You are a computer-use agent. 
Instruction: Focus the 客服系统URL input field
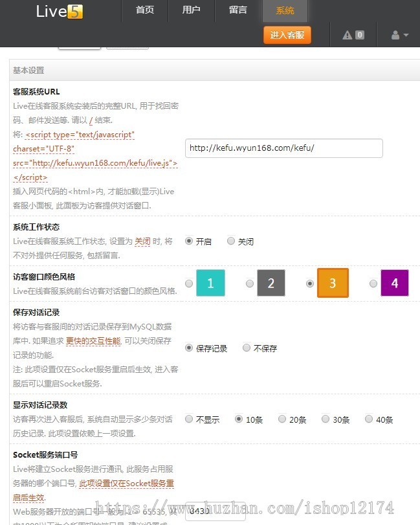(x=284, y=148)
